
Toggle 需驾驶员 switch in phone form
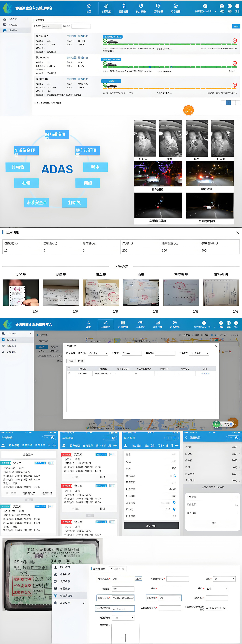point(173,476)
